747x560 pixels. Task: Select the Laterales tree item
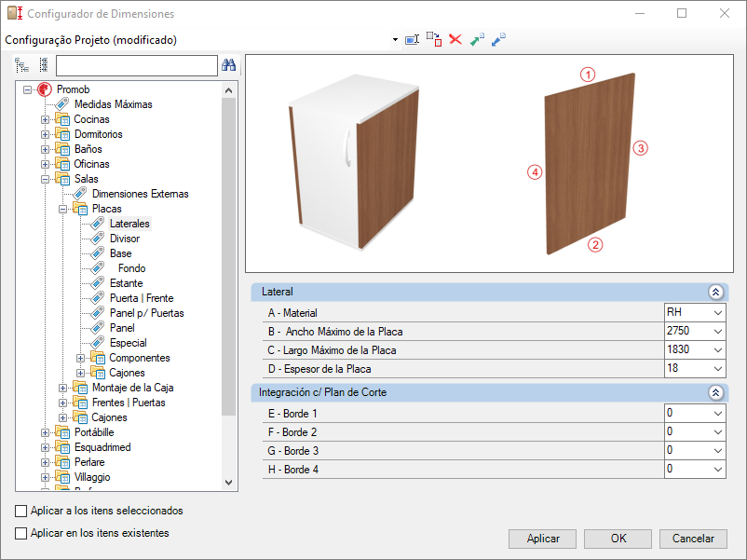point(129,224)
